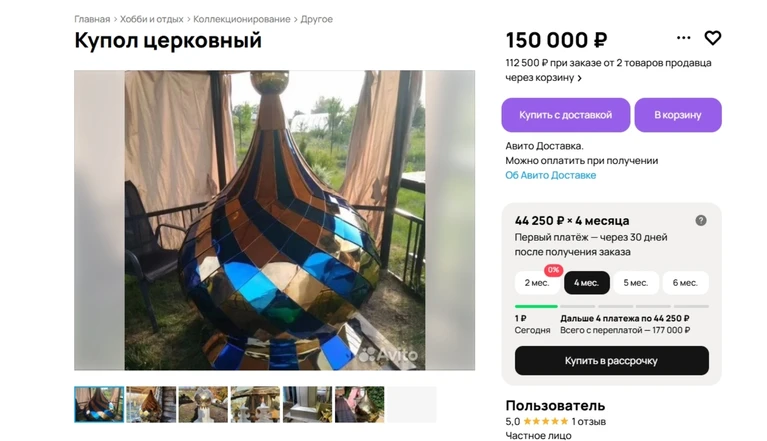
Task: Open the Главная breadcrumb link
Action: (x=92, y=19)
